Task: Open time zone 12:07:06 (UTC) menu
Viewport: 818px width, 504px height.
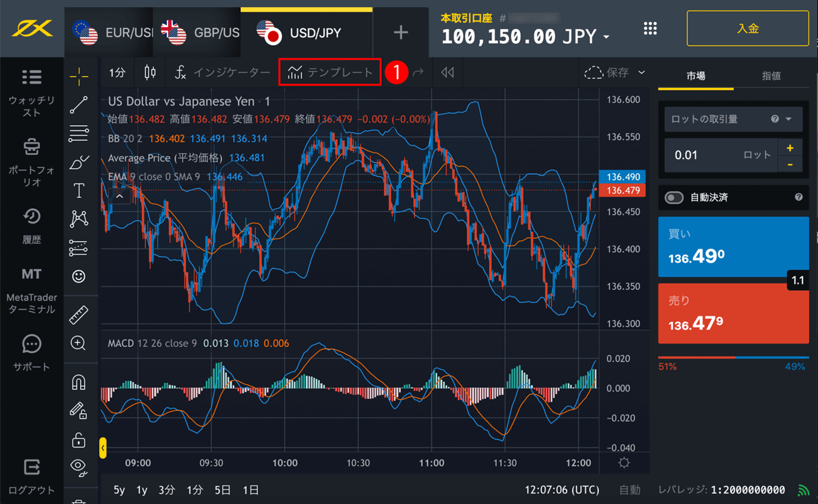Action: coord(562,490)
